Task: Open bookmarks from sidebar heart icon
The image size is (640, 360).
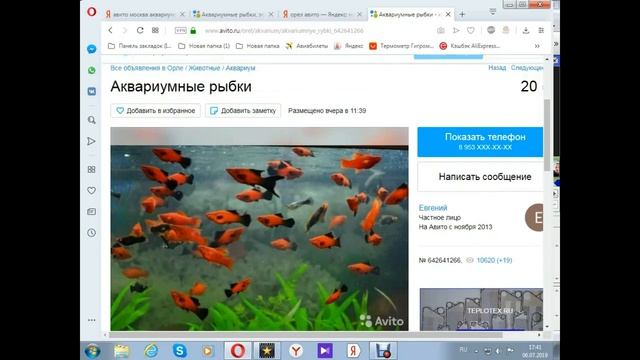Action: (91, 191)
